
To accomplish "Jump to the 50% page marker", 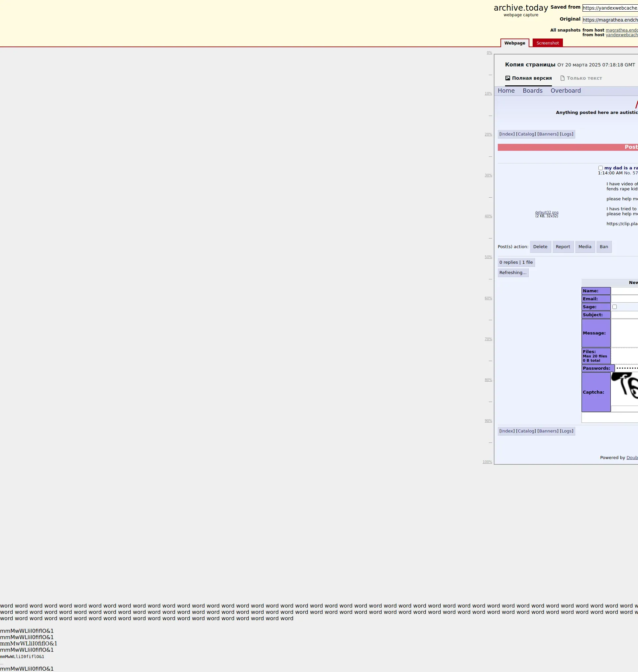I will 488,257.
